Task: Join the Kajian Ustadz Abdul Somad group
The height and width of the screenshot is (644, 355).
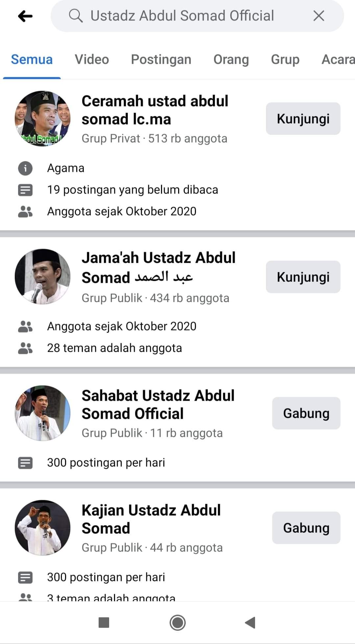Action: coord(306,528)
